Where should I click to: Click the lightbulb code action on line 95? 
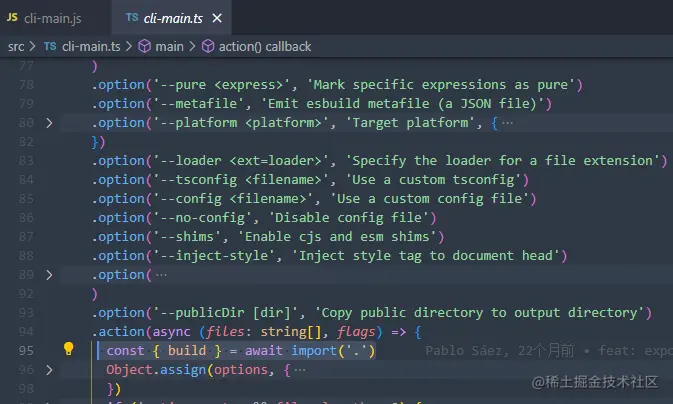69,349
